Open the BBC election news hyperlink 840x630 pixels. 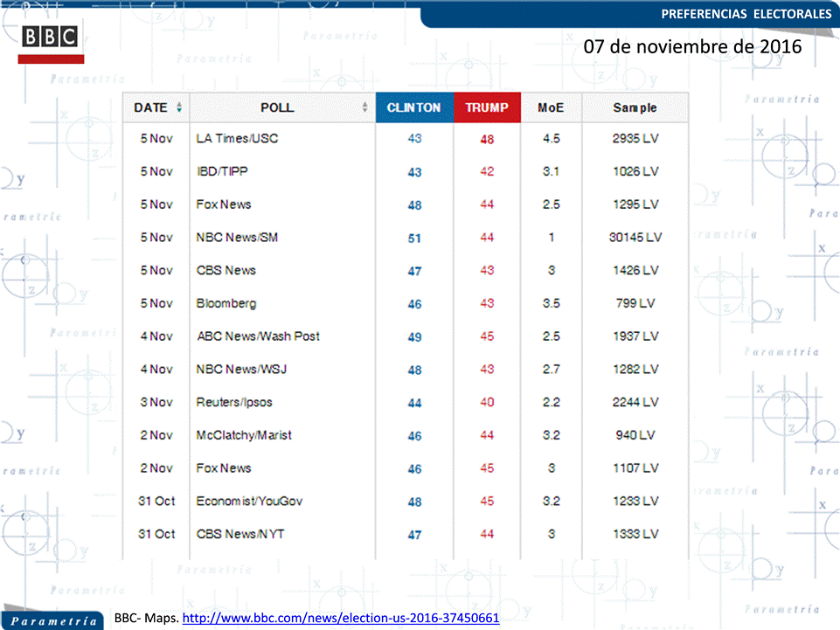coord(341,618)
